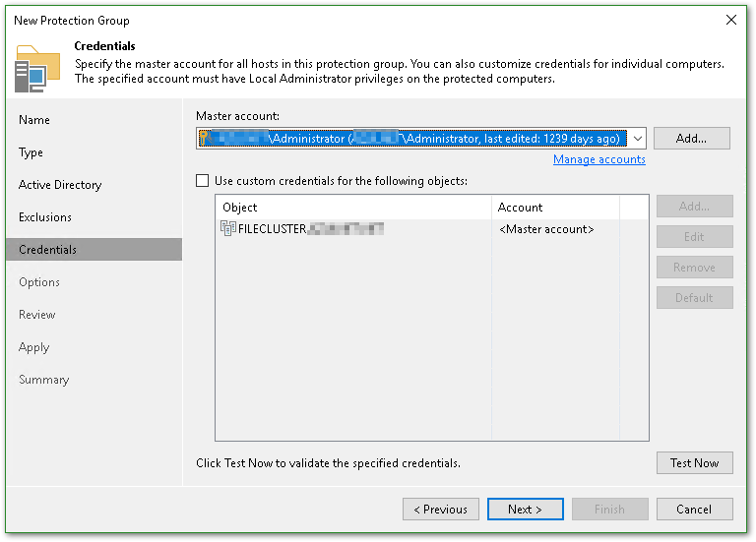756x542 pixels.
Task: Click the FILECLUSTER cluster icon in list
Action: [x=228, y=229]
